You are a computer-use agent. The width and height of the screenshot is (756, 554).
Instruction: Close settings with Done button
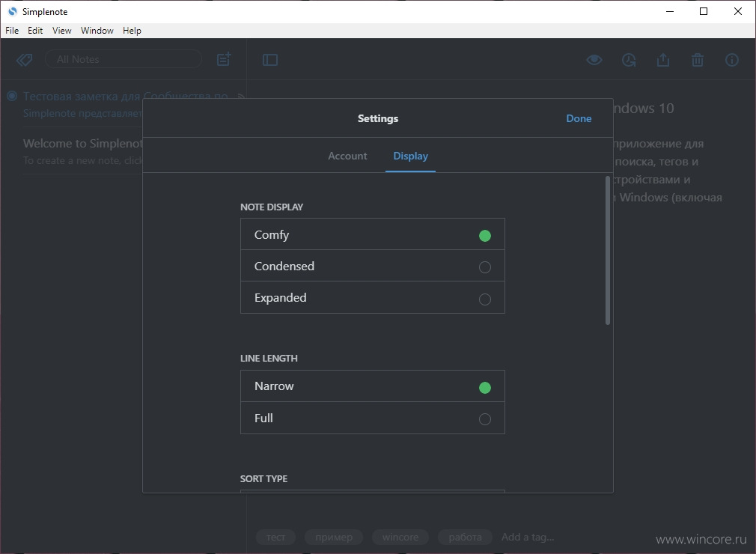(579, 118)
